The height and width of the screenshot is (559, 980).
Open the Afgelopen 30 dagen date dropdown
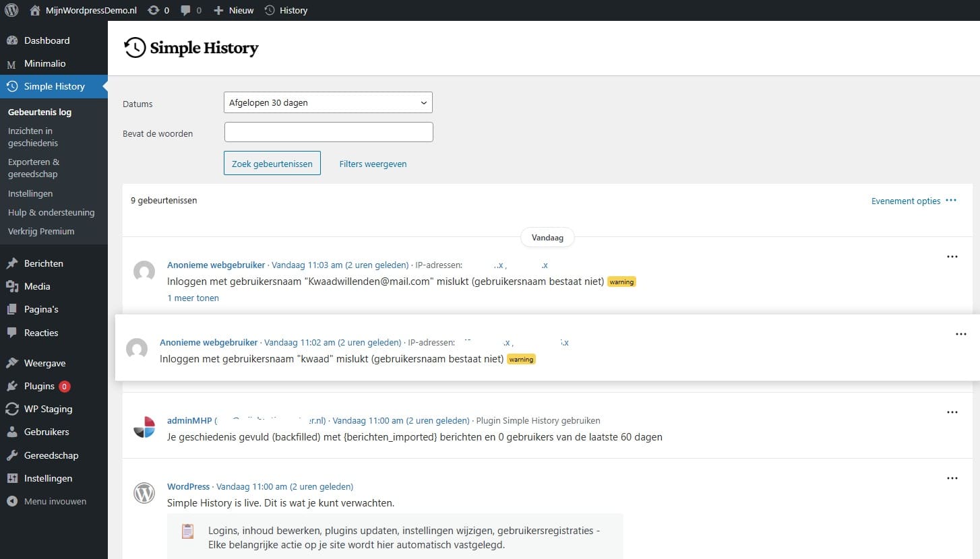(328, 102)
